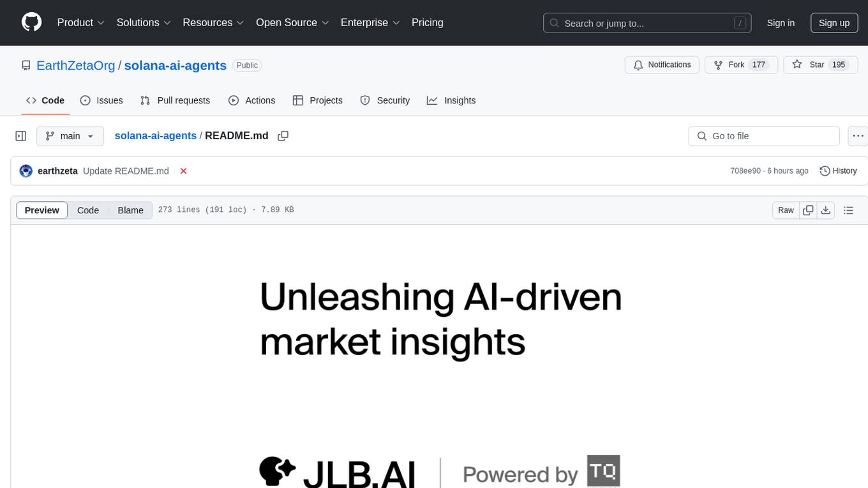Focus the Search or jump to field
Image resolution: width=868 pixels, height=488 pixels.
(647, 23)
